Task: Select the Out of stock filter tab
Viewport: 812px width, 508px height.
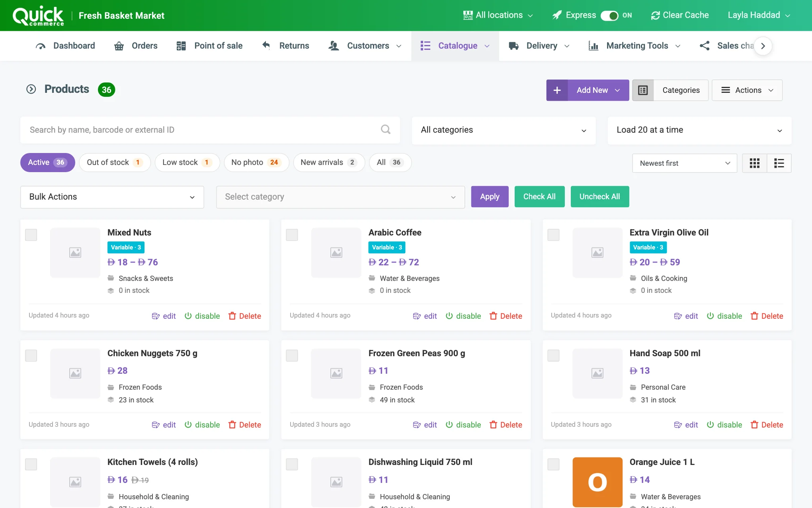Action: pyautogui.click(x=115, y=163)
